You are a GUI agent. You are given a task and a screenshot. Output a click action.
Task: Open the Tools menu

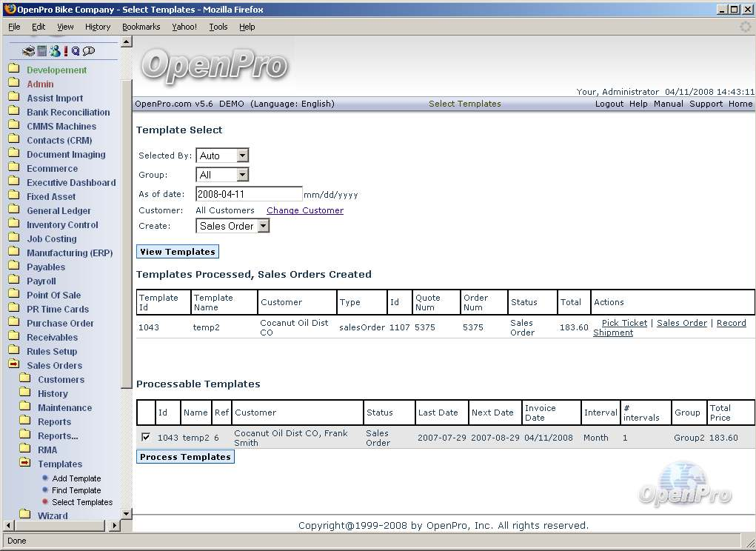tap(218, 27)
